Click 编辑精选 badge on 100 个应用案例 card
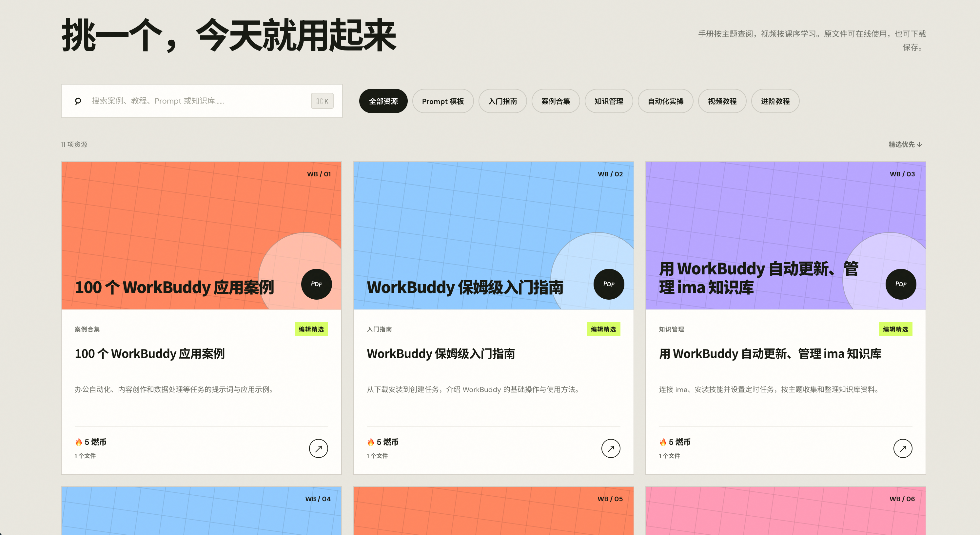The width and height of the screenshot is (980, 535). point(311,329)
